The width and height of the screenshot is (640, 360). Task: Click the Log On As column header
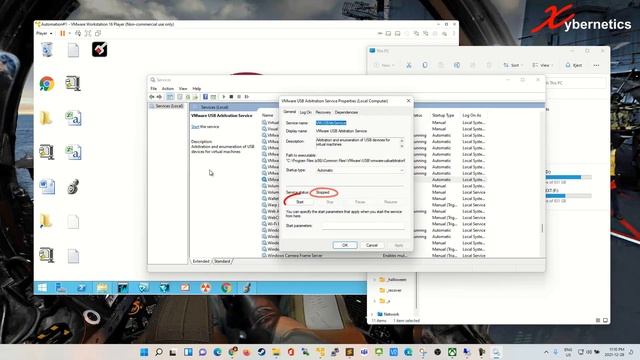(472, 116)
